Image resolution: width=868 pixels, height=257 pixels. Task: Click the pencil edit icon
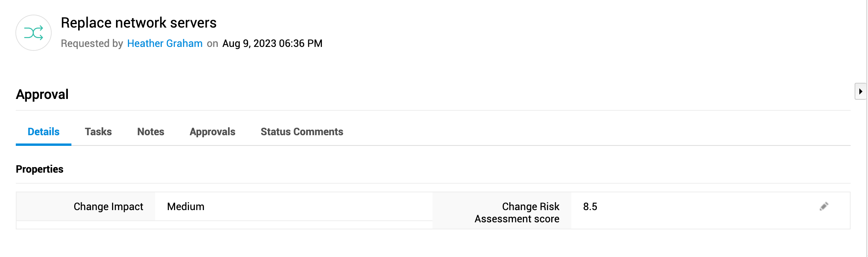(x=824, y=207)
